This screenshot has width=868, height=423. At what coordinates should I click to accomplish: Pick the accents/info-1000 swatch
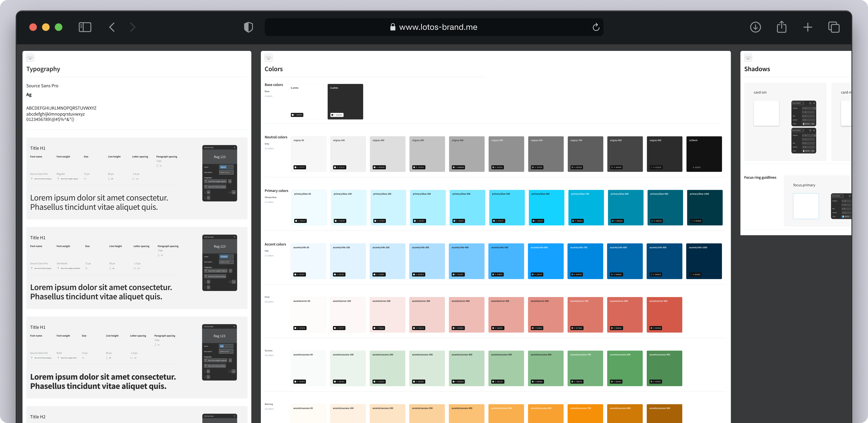click(x=704, y=261)
